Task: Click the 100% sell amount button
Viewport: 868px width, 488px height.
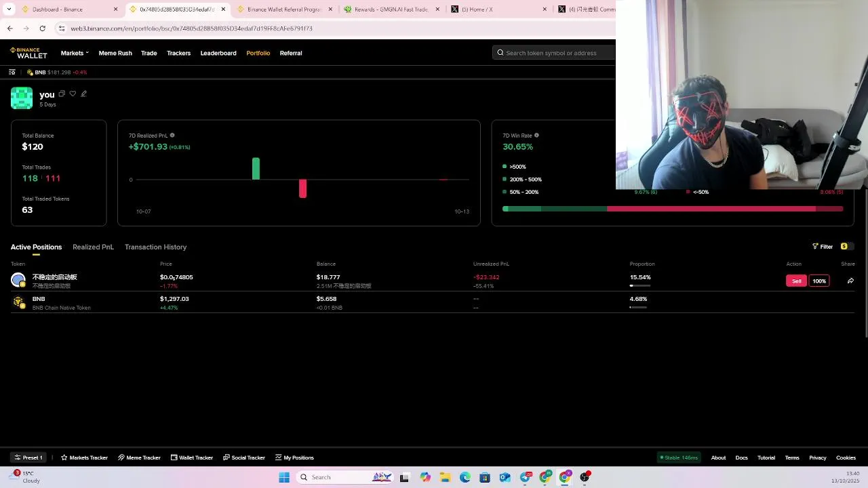Action: pos(819,281)
